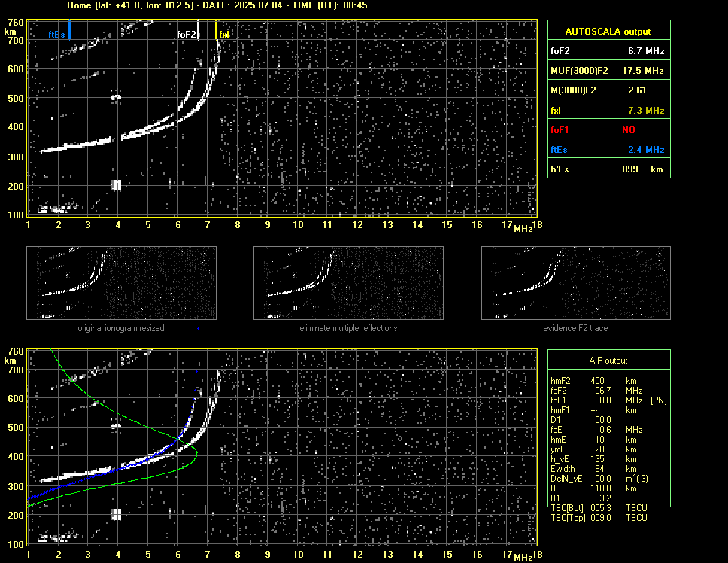Screen dimensions: 728x563
Task: Click the 400 km label on bottom ionogram
Action: pyautogui.click(x=15, y=457)
